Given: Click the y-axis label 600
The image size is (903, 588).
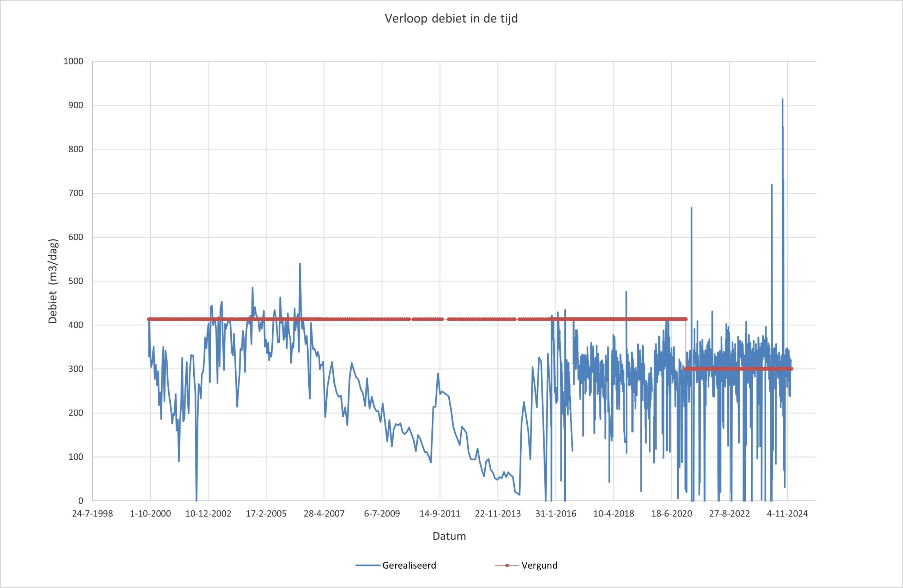Looking at the screenshot, I should pyautogui.click(x=76, y=237).
